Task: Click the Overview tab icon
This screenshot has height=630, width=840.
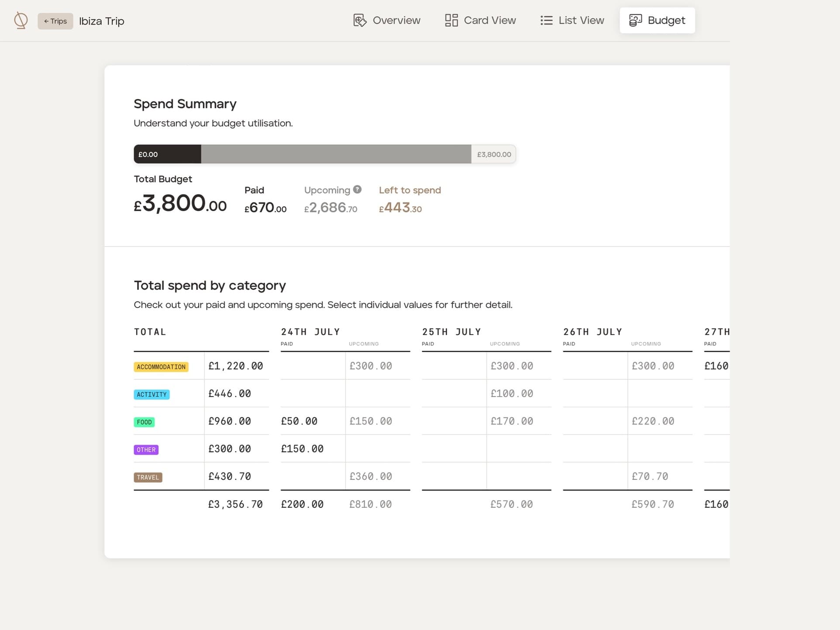Action: pos(360,21)
